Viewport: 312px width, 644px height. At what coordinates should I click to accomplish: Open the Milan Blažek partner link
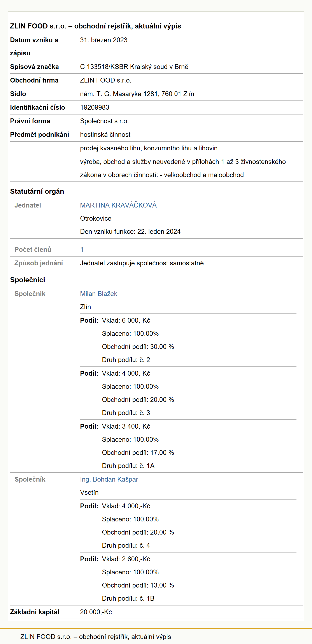pyautogui.click(x=98, y=294)
